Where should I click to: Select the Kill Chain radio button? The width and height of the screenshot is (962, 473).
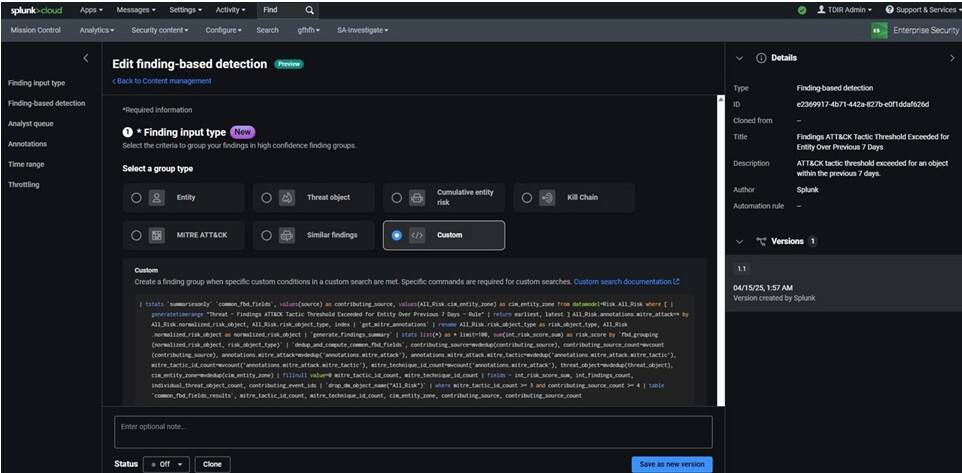click(527, 198)
